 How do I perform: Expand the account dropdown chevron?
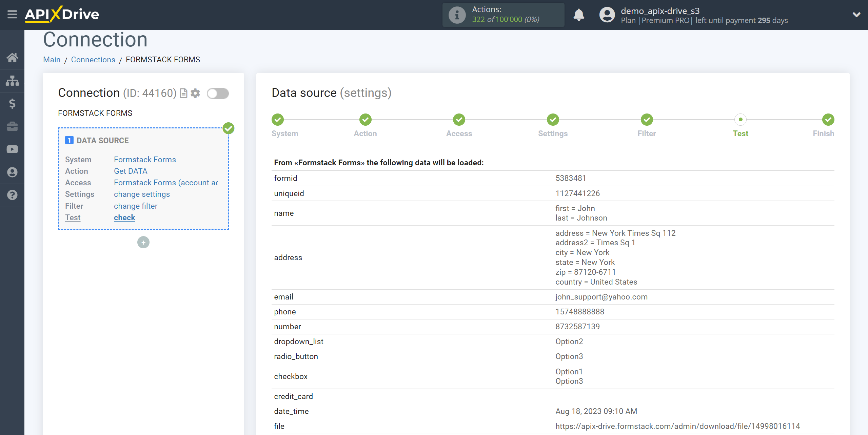856,15
